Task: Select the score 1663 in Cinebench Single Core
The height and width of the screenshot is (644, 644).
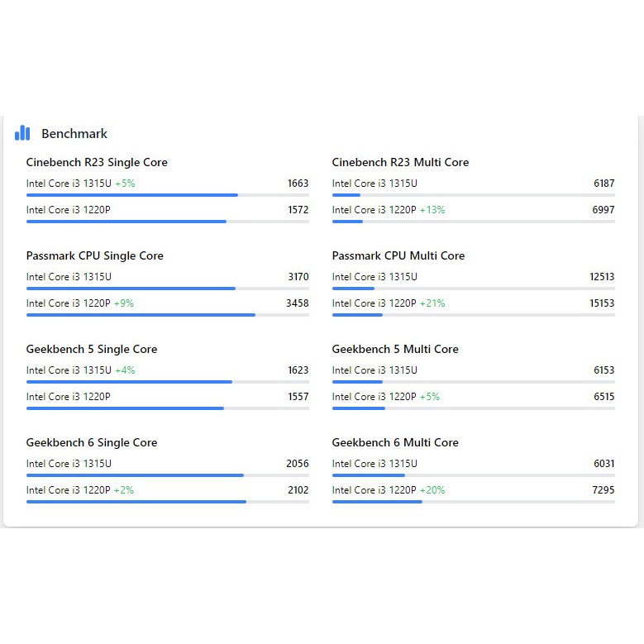Action: coord(298,184)
